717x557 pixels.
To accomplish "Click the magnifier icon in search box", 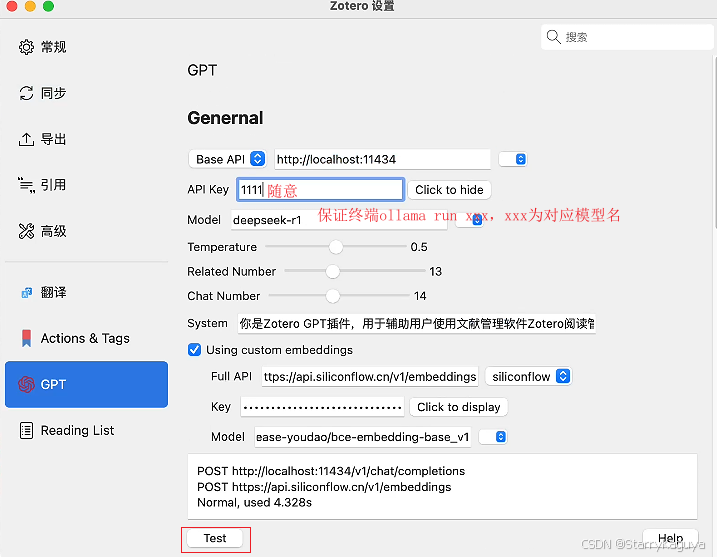I will (x=553, y=37).
